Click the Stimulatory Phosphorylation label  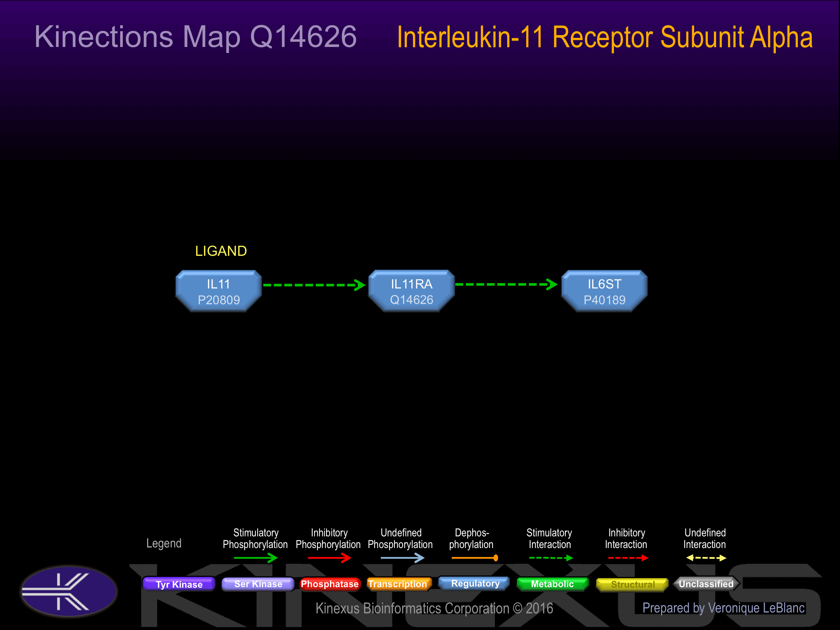click(x=255, y=538)
